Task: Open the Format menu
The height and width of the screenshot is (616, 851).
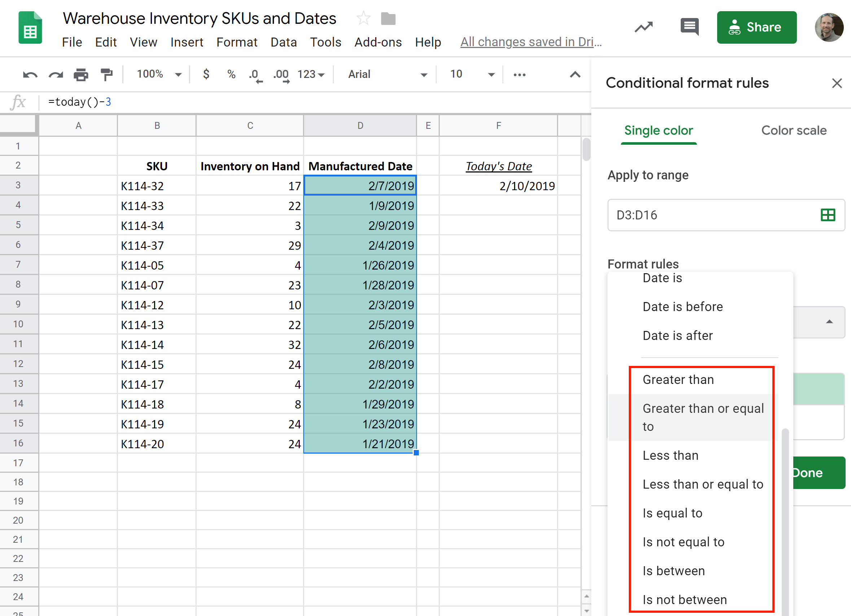Action: point(237,42)
